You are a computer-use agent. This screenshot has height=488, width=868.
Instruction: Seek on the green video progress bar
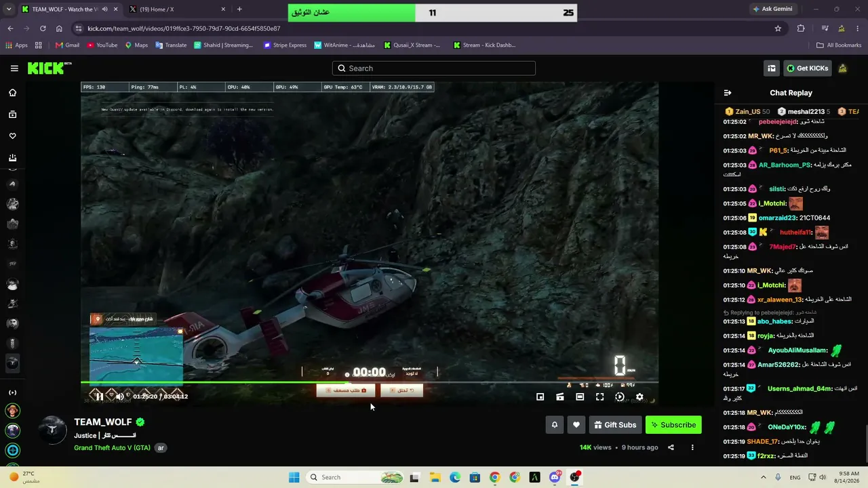(370, 383)
